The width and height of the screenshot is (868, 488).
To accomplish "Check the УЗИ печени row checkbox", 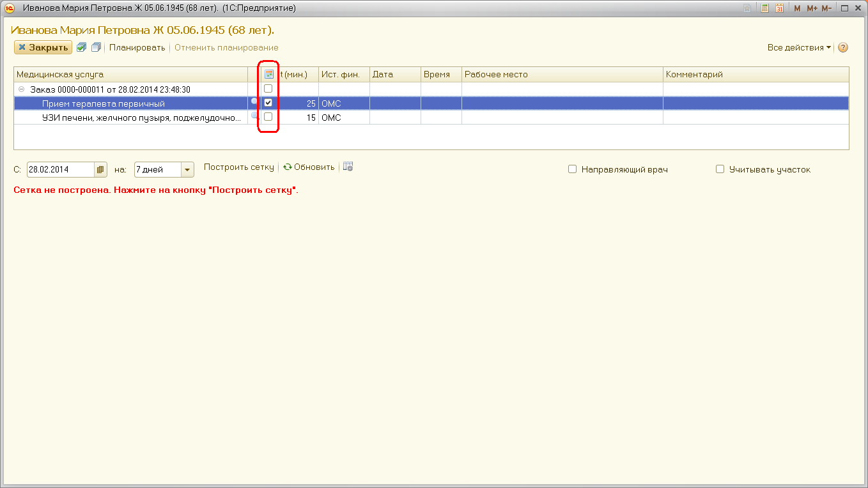I will (268, 117).
